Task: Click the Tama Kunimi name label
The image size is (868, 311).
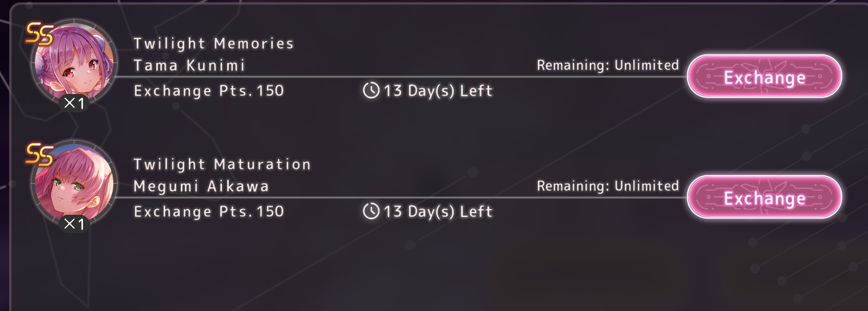Action: [189, 65]
